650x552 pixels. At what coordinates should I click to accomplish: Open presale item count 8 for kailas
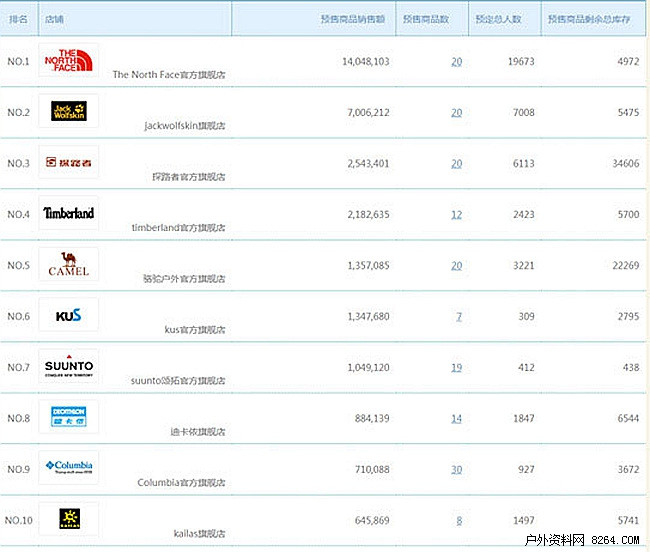pos(459,520)
